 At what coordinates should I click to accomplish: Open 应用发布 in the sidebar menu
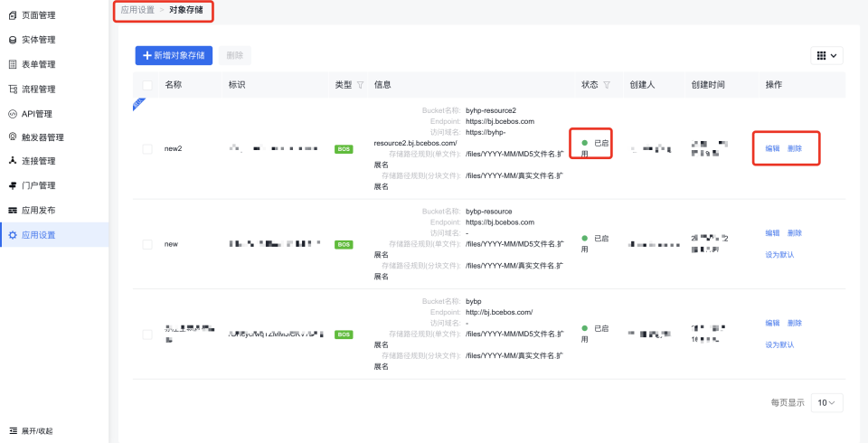coord(38,210)
